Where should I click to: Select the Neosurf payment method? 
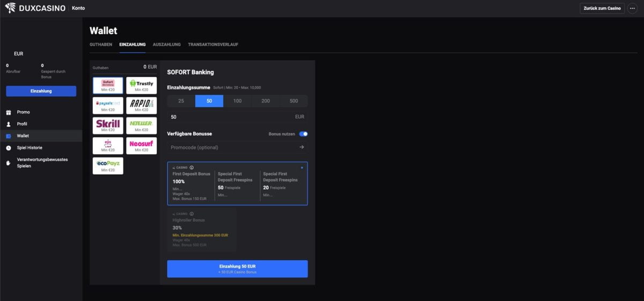click(x=141, y=146)
